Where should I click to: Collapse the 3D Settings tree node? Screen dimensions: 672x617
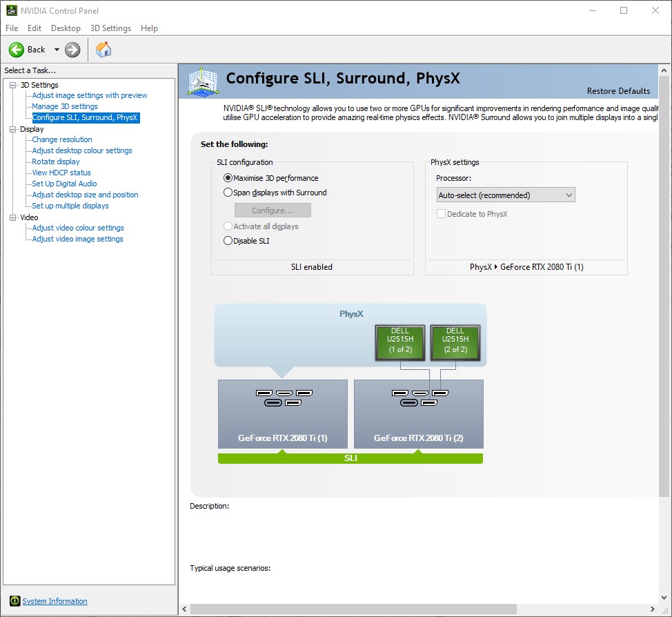pos(13,85)
